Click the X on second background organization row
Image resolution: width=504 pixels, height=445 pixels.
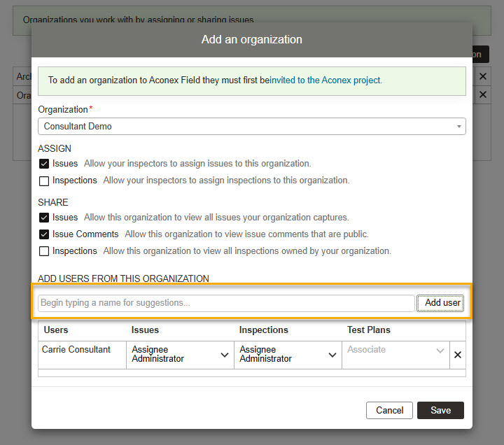[483, 94]
